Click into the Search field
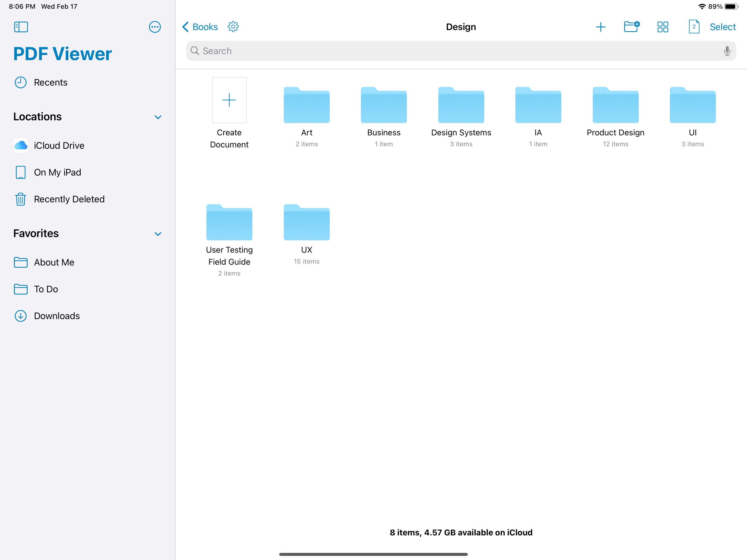The image size is (747, 560). 461,51
